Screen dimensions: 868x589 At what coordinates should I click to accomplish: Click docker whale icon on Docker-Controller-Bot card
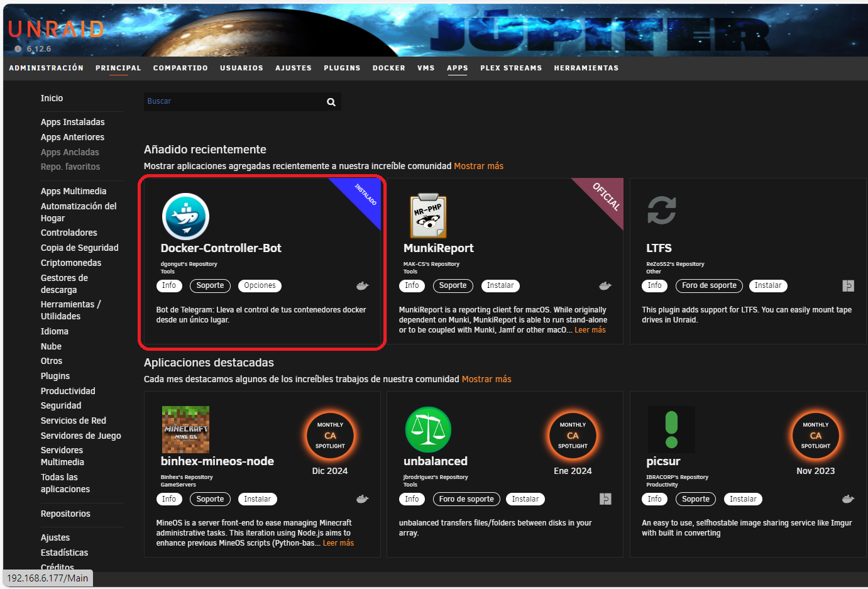pos(363,286)
